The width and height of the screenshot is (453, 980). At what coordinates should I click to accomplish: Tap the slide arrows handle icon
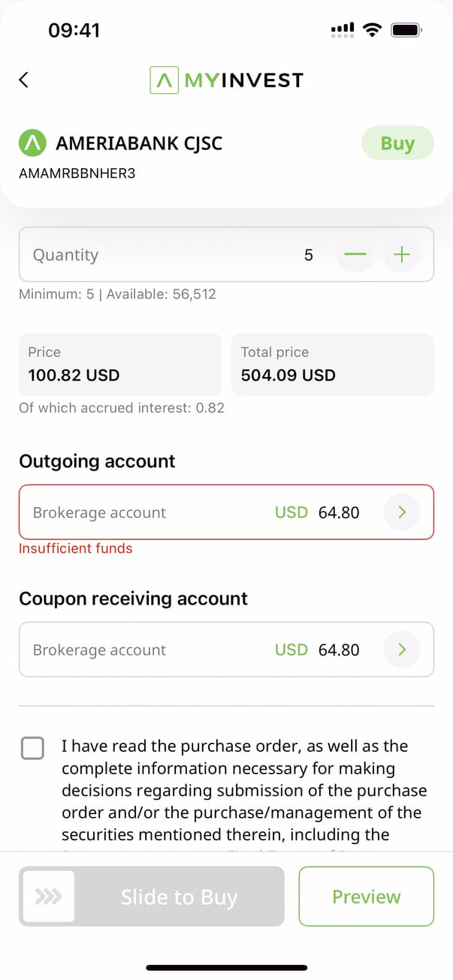click(49, 896)
